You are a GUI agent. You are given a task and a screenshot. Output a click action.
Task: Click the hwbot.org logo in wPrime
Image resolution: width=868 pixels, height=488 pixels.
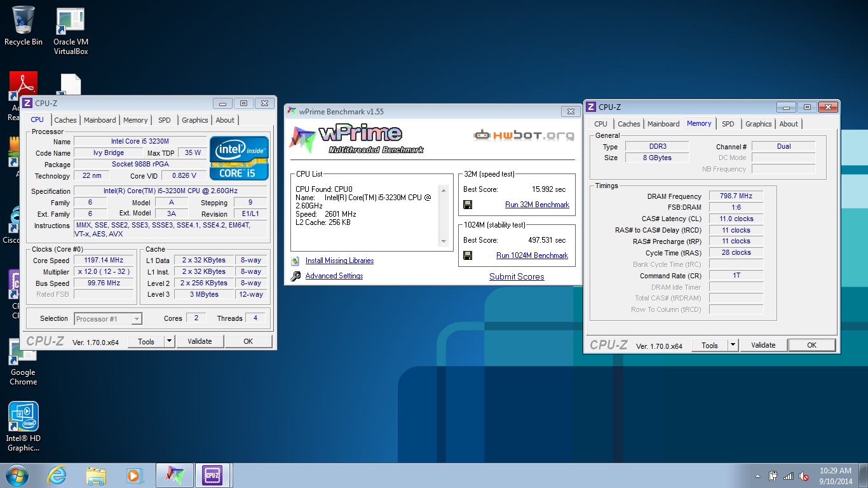click(524, 135)
